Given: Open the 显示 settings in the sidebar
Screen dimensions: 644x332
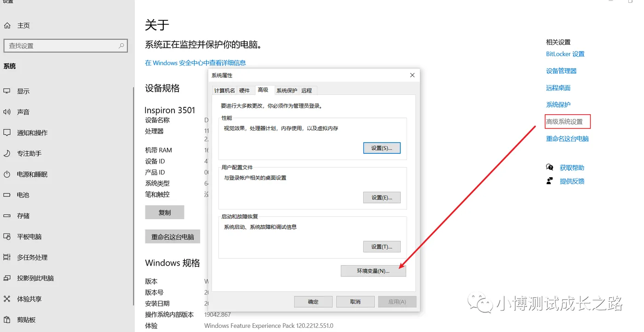Looking at the screenshot, I should coord(24,91).
